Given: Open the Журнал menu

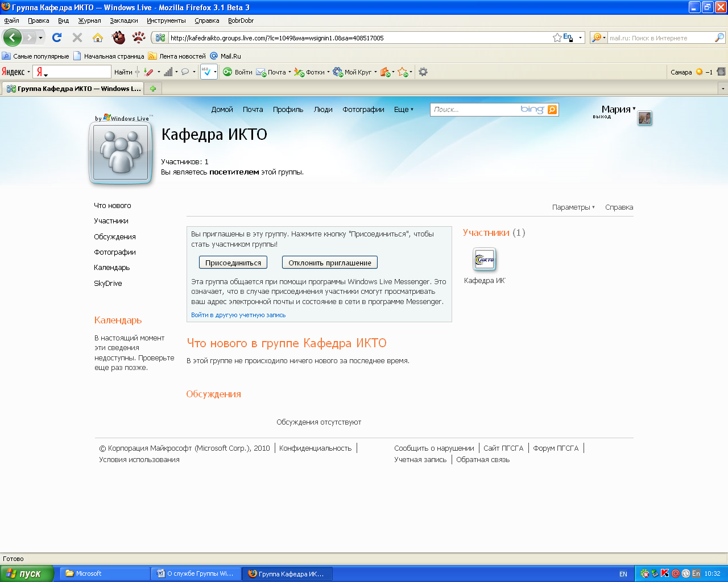Looking at the screenshot, I should (x=89, y=20).
